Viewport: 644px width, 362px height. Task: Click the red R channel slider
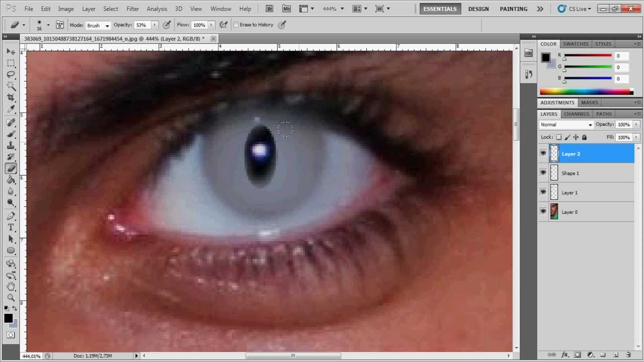[x=588, y=56]
